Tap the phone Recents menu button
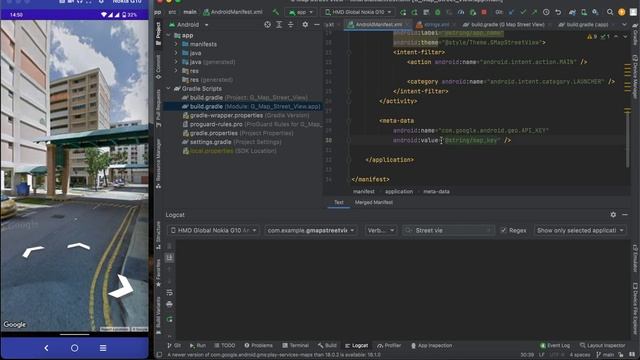This screenshot has width=640, height=360. (103, 348)
